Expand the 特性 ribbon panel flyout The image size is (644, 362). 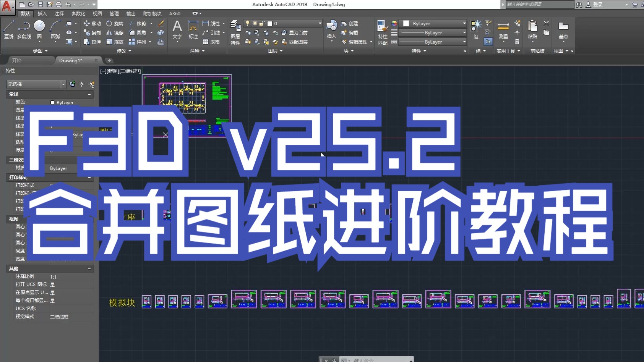[x=419, y=51]
